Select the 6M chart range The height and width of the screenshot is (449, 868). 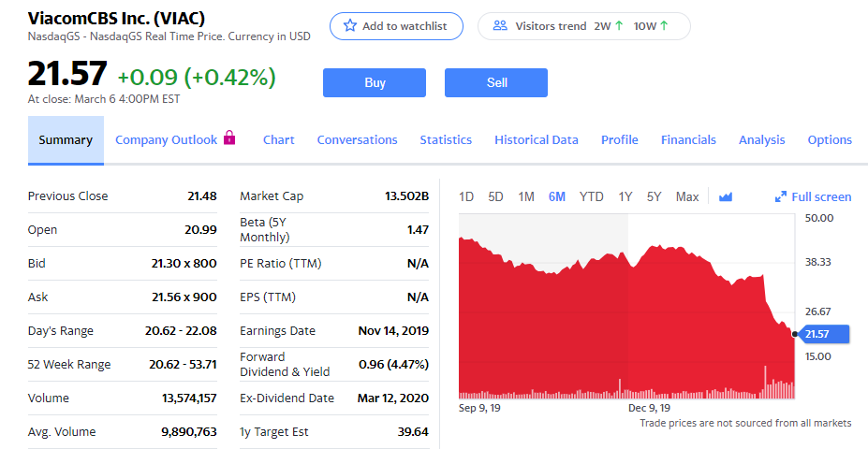pos(557,196)
